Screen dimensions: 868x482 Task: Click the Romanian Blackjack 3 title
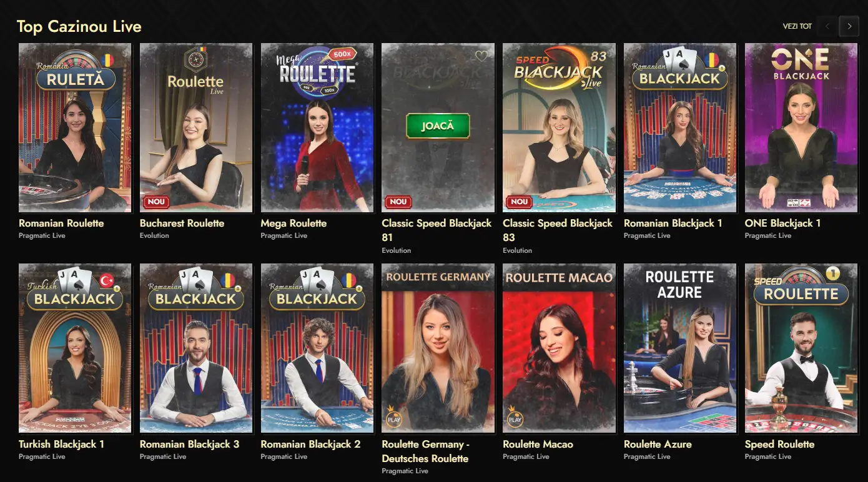[x=189, y=444]
